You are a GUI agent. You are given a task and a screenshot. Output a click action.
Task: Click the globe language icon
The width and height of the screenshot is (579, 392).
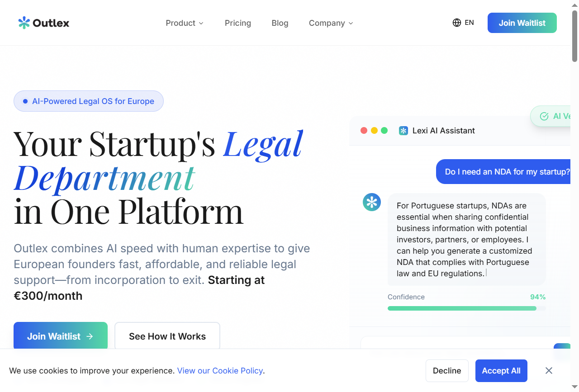point(457,23)
